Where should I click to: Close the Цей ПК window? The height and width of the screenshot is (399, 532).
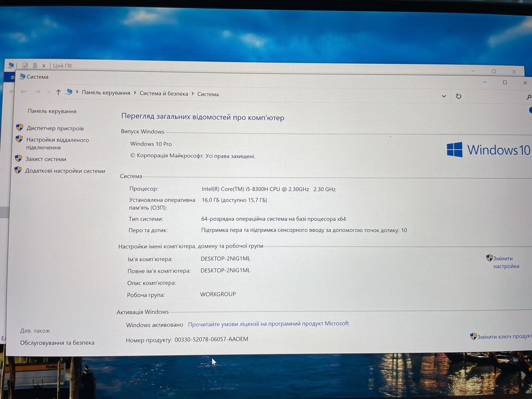[514, 72]
